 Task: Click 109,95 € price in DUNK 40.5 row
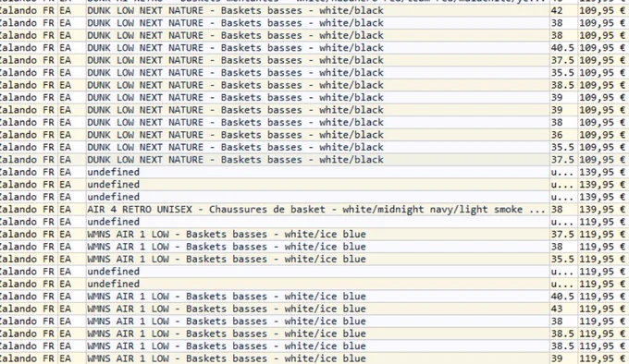pyautogui.click(x=602, y=48)
